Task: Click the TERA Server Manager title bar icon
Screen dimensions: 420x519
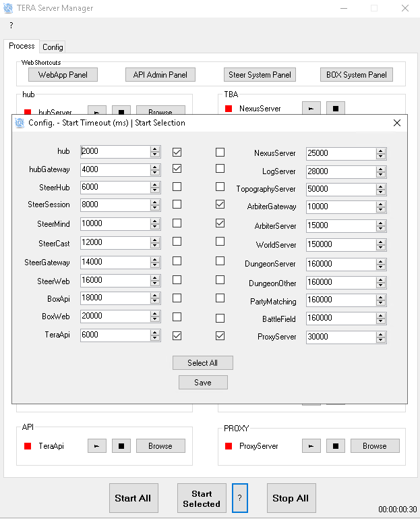Action: click(8, 8)
